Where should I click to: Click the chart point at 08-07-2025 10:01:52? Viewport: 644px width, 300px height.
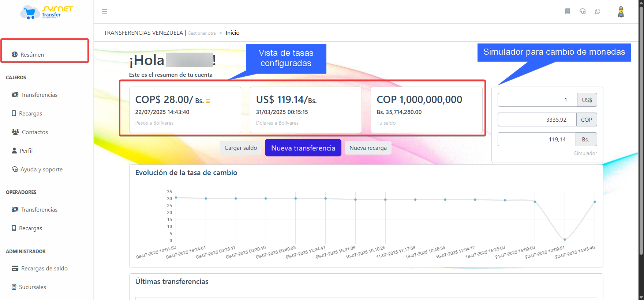[176, 198]
